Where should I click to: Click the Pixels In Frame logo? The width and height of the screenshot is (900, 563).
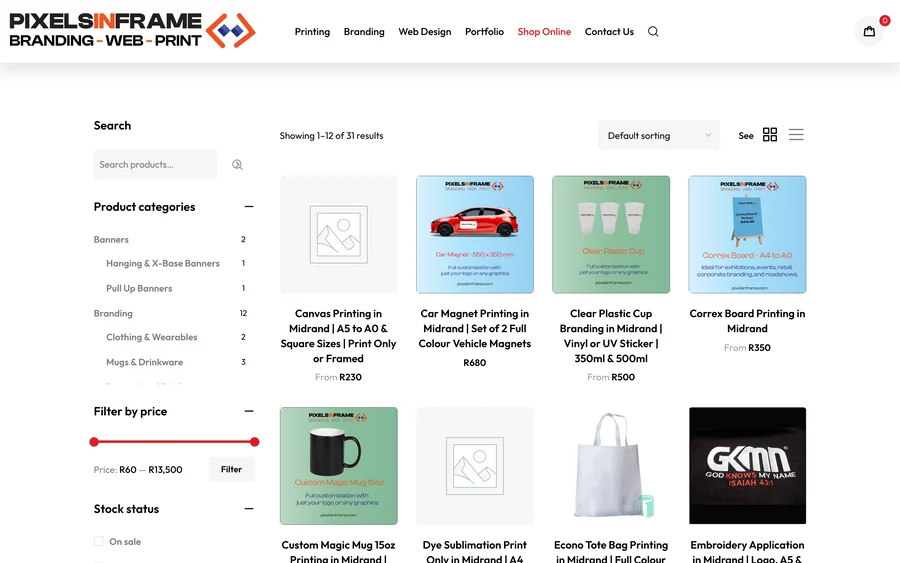pyautogui.click(x=132, y=30)
